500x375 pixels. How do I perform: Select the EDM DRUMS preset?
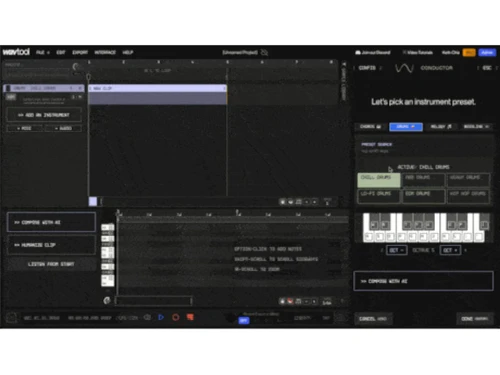(x=424, y=196)
